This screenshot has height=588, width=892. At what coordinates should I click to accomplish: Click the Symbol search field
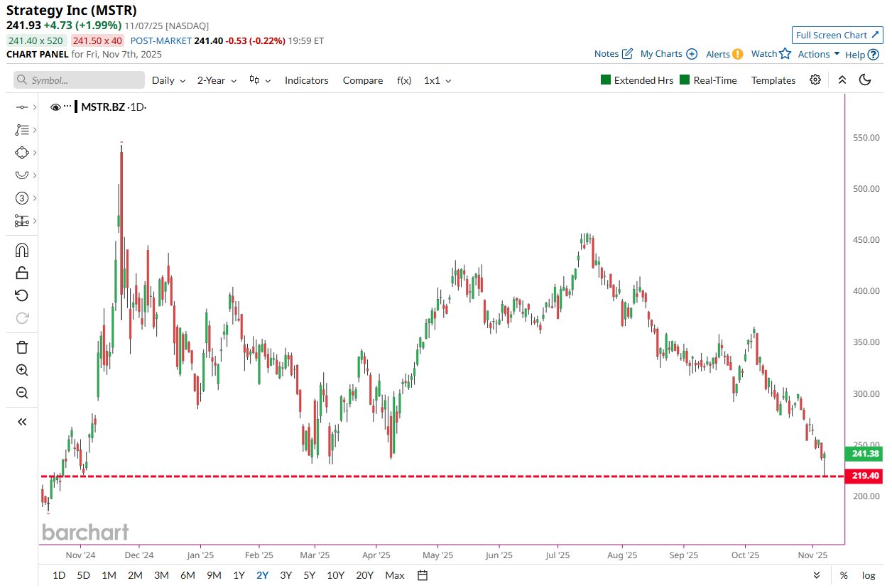click(x=79, y=80)
